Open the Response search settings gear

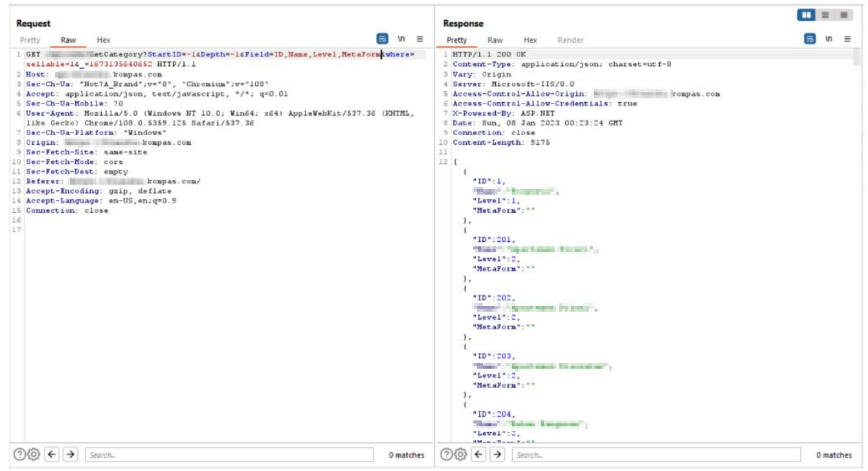(461, 455)
